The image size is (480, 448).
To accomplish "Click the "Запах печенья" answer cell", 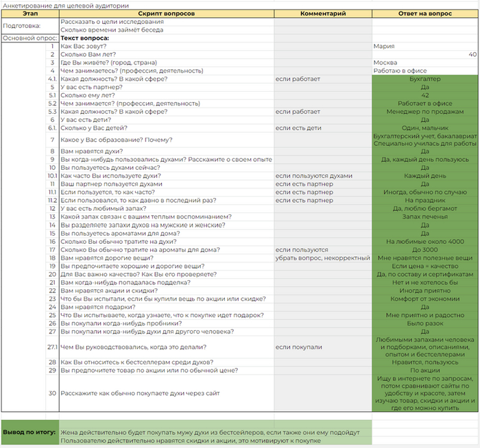I will click(x=424, y=217).
